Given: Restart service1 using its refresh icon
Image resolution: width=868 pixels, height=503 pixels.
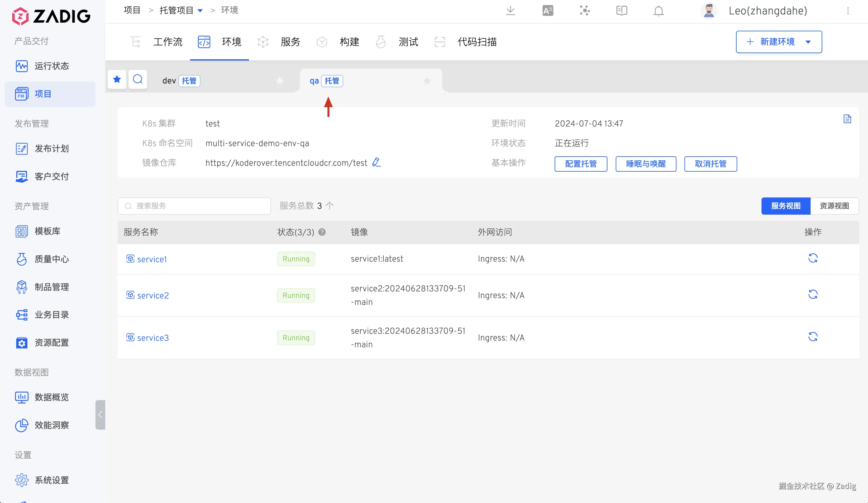Looking at the screenshot, I should 812,258.
